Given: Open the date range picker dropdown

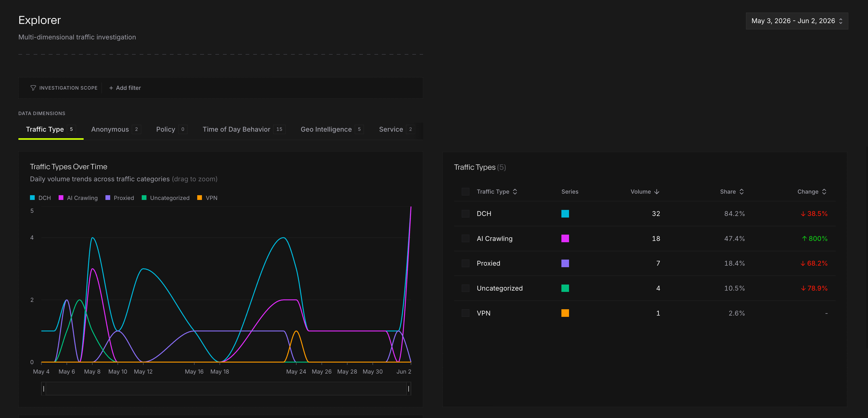Looking at the screenshot, I should [797, 21].
